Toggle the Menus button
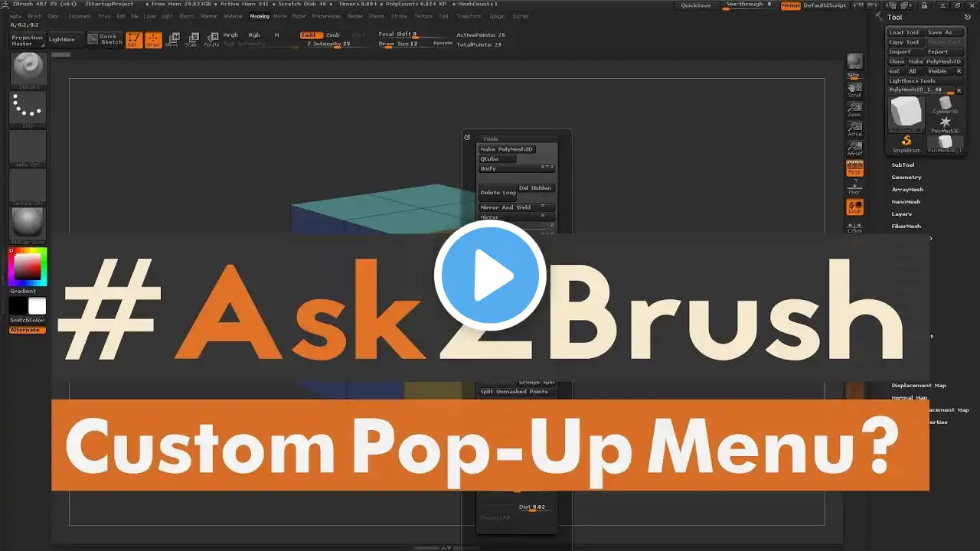This screenshot has height=551, width=980. point(791,5)
